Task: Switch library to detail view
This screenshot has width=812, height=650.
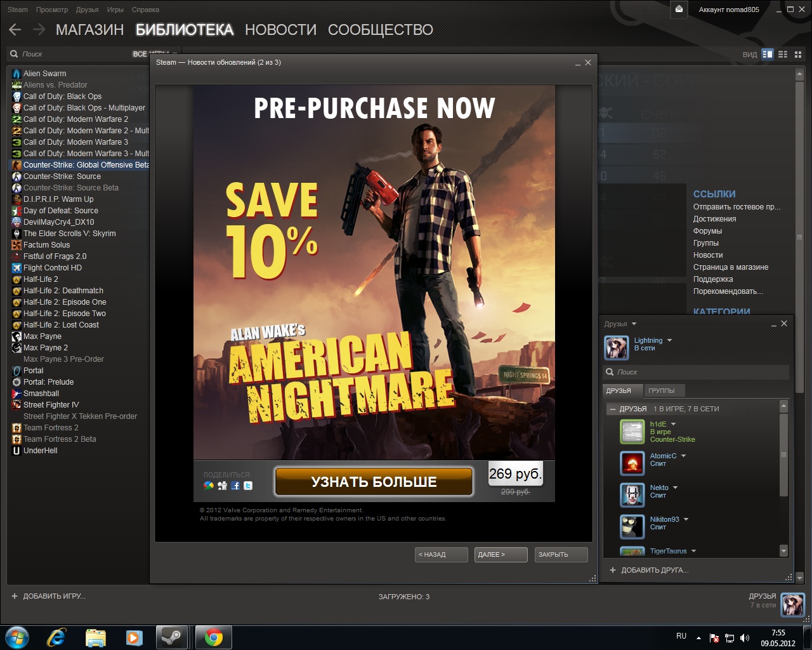Action: [x=768, y=54]
